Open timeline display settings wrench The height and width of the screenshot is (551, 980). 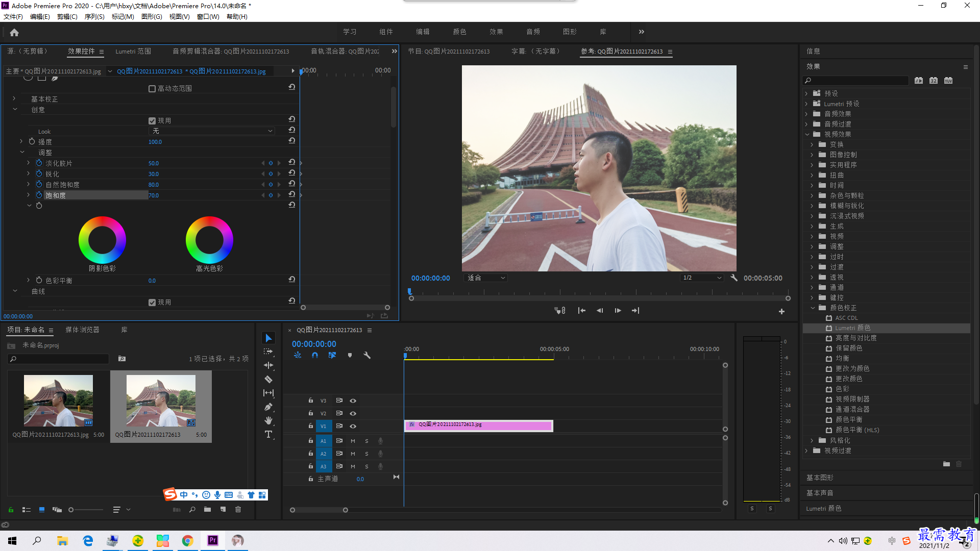tap(367, 355)
